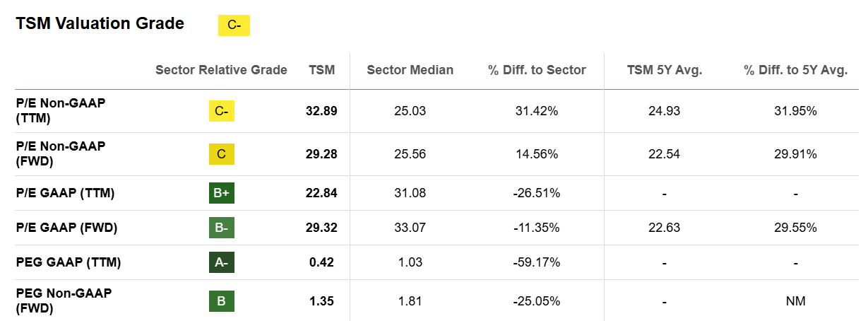Click the TSM 5Y Avg. column header
The image size is (868, 321).
pos(665,70)
